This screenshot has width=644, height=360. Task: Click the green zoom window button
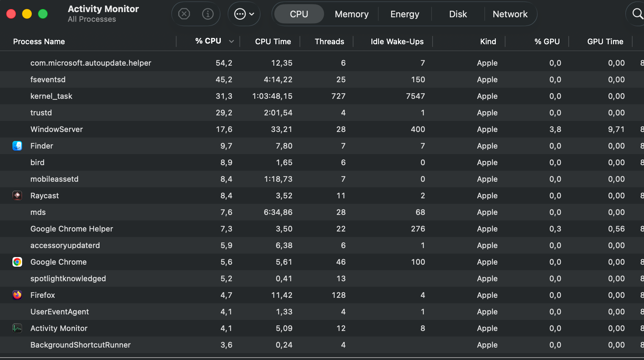(43, 14)
